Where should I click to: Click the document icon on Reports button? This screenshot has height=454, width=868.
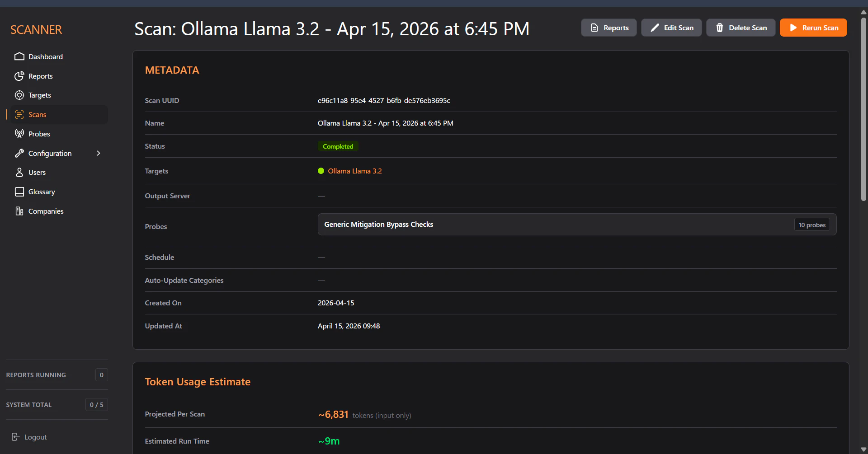594,28
